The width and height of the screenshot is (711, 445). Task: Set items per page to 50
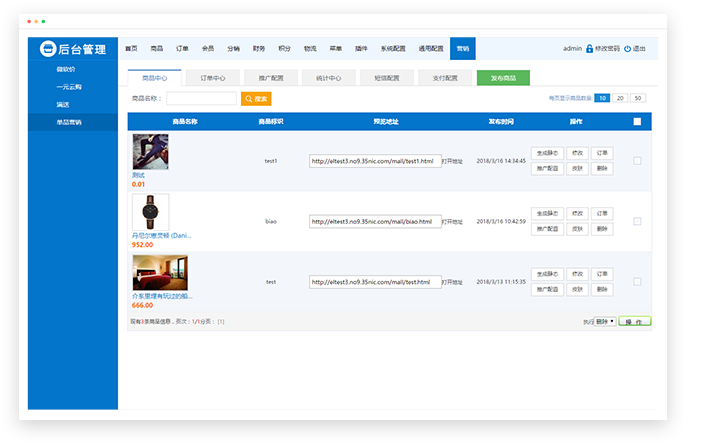pos(638,98)
